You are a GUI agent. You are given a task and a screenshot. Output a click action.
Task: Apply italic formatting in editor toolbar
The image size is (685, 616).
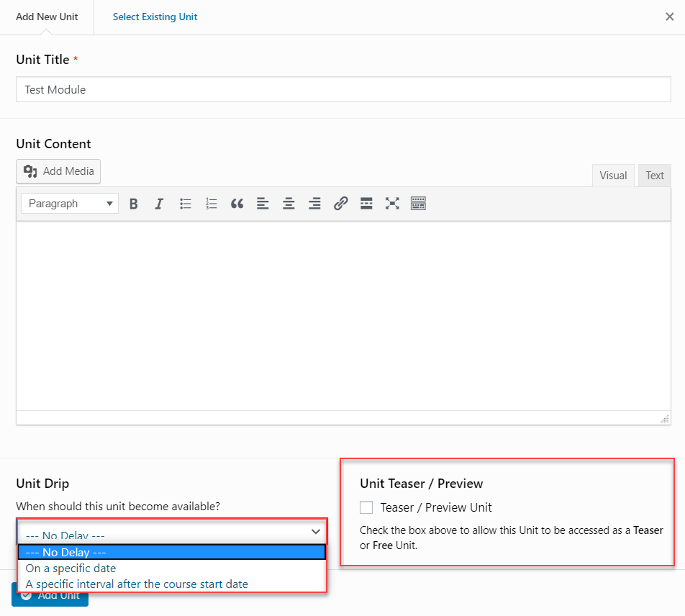[160, 204]
